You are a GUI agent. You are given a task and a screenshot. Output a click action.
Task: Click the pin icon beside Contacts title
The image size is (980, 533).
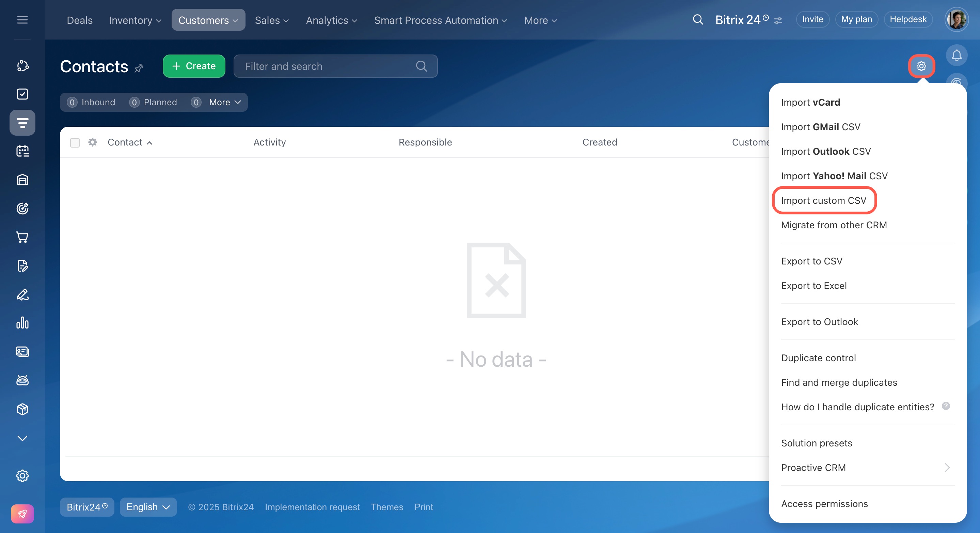pos(139,68)
